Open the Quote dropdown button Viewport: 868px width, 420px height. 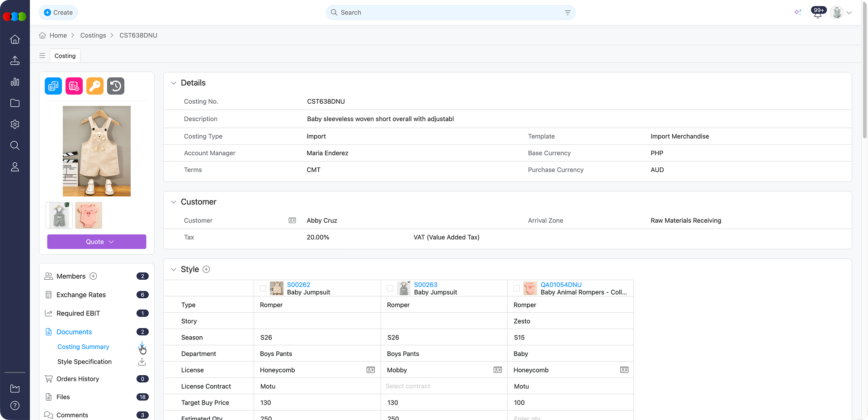97,242
